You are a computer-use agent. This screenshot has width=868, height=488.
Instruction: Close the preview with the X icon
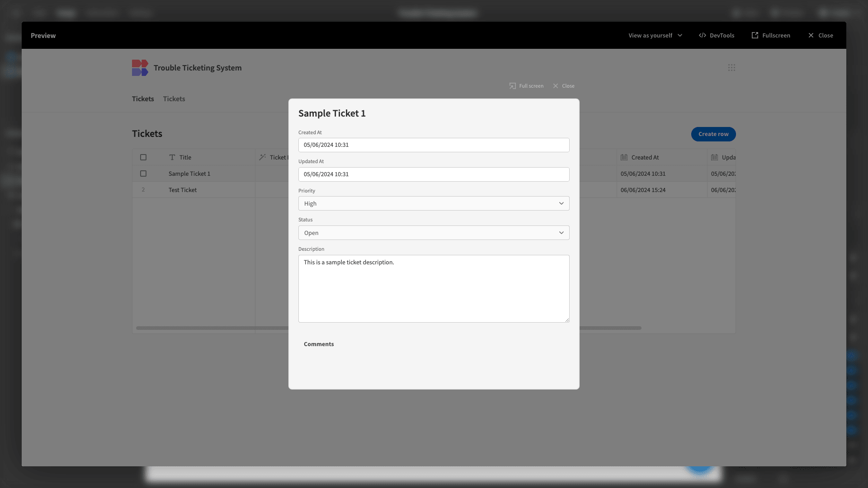pyautogui.click(x=811, y=35)
